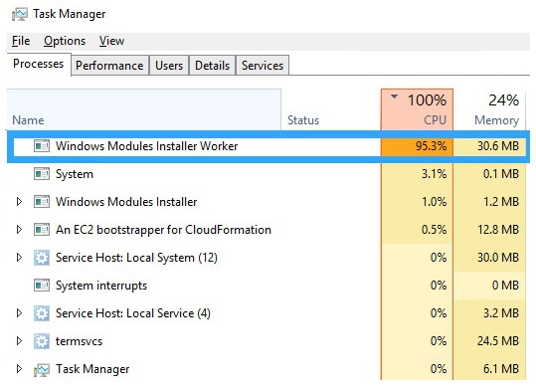
Task: Click the EC2 bootstrapper for CloudFormation icon
Action: coord(42,230)
